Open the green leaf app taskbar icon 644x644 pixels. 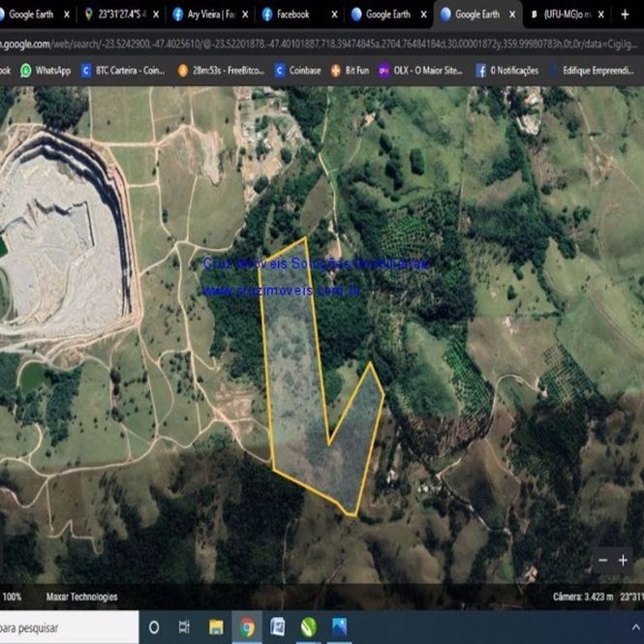click(x=309, y=628)
